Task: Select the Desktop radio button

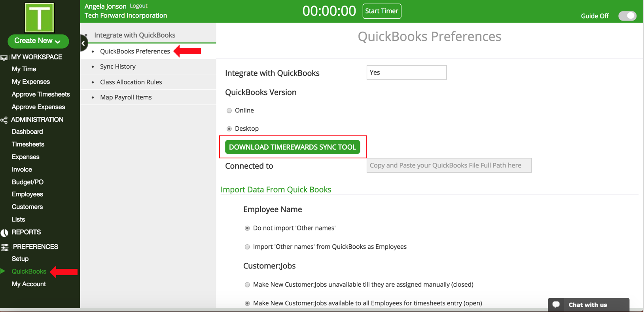Action: coord(229,129)
